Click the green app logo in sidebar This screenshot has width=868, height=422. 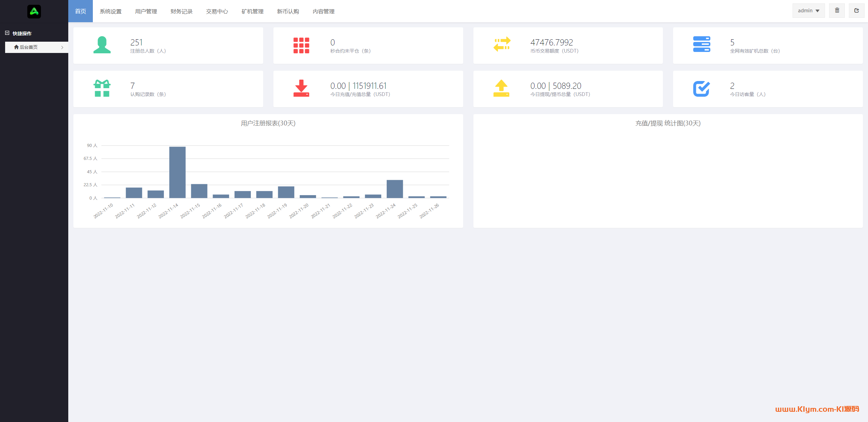pyautogui.click(x=34, y=12)
